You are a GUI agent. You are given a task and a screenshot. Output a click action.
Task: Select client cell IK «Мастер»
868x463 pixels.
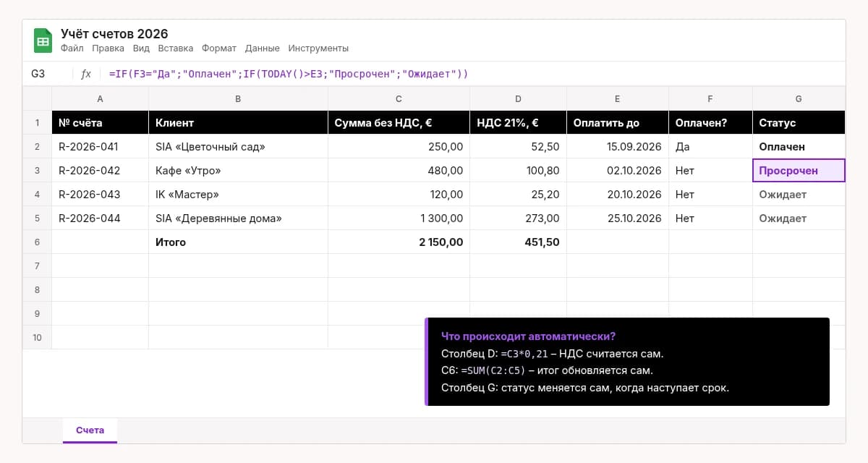pyautogui.click(x=238, y=195)
